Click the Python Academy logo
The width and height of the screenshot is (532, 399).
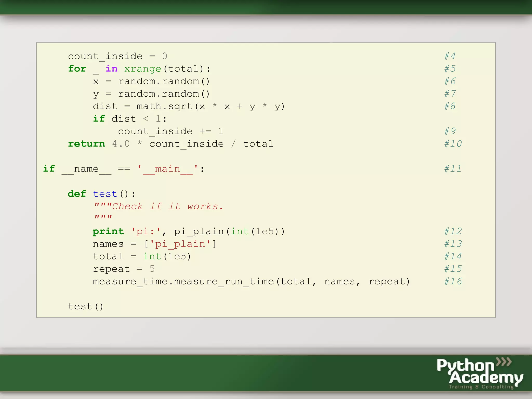click(480, 374)
